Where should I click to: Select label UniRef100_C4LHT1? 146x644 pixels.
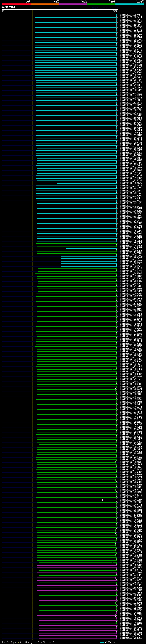(131, 615)
